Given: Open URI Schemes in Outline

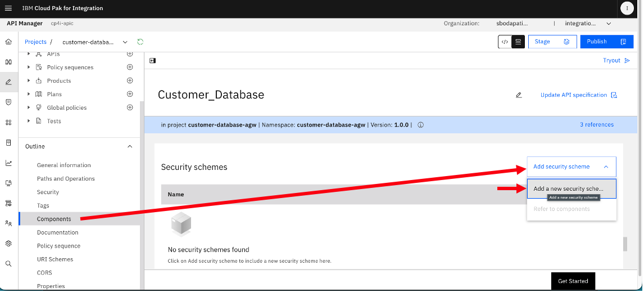Looking at the screenshot, I should point(55,259).
